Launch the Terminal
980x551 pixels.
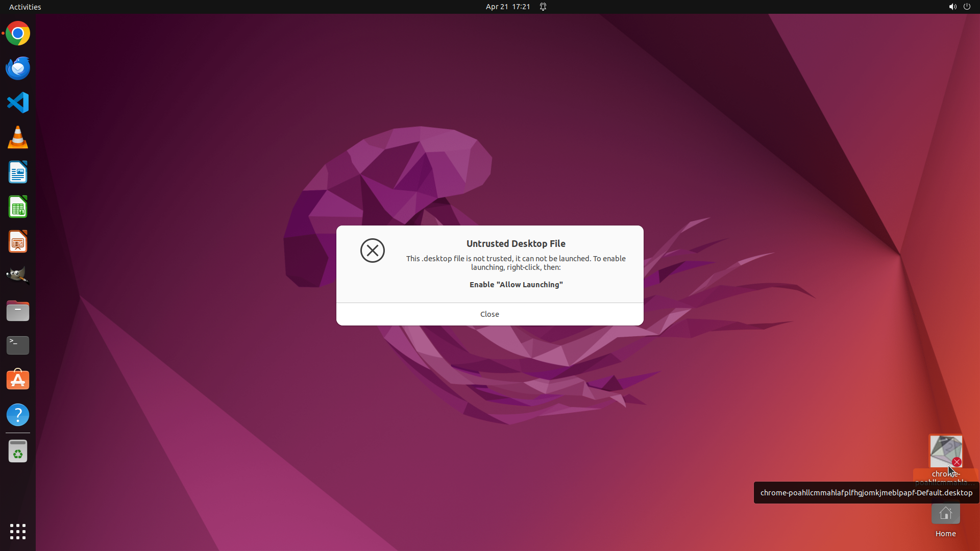click(x=18, y=345)
